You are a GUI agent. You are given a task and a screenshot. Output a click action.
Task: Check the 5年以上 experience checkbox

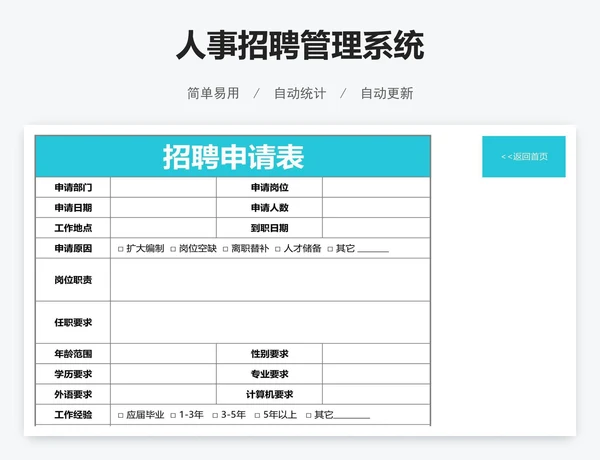pos(257,415)
